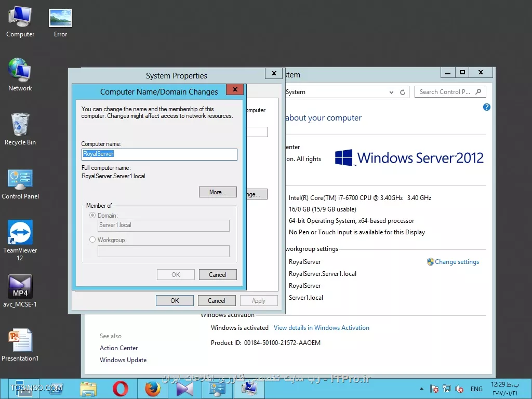Open network status tray icon

pyautogui.click(x=447, y=389)
